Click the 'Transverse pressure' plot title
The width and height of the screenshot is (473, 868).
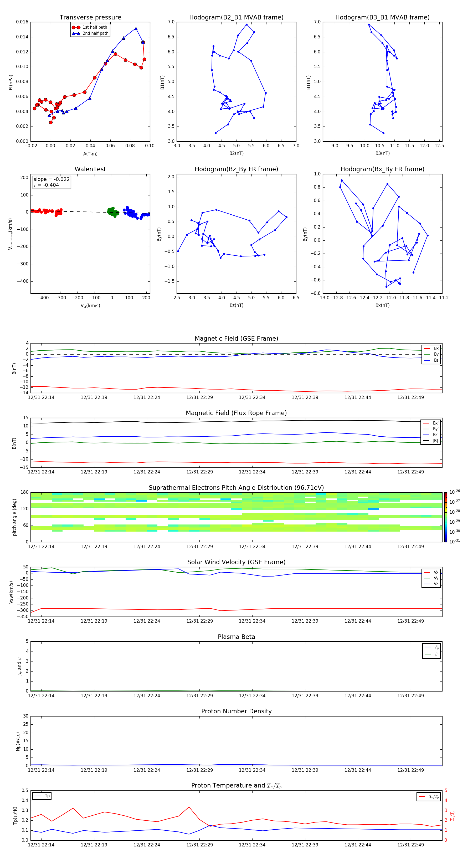[90, 17]
